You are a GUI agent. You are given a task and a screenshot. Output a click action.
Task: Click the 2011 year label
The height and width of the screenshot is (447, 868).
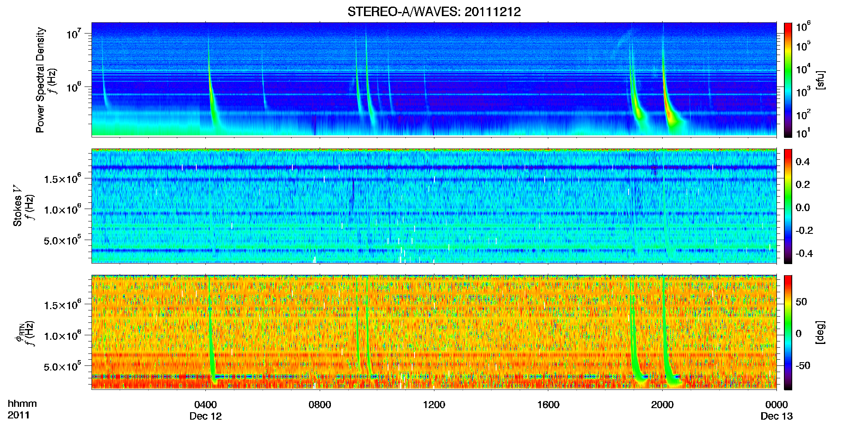click(19, 415)
